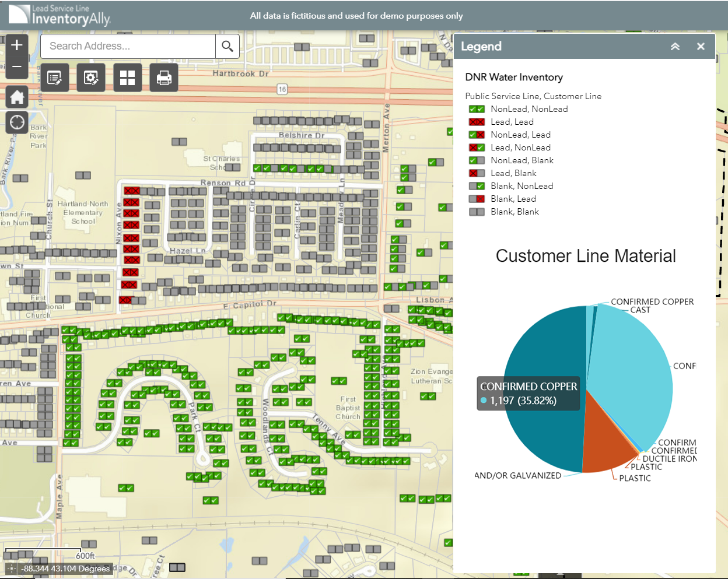Focus the Search Address field

pos(128,46)
